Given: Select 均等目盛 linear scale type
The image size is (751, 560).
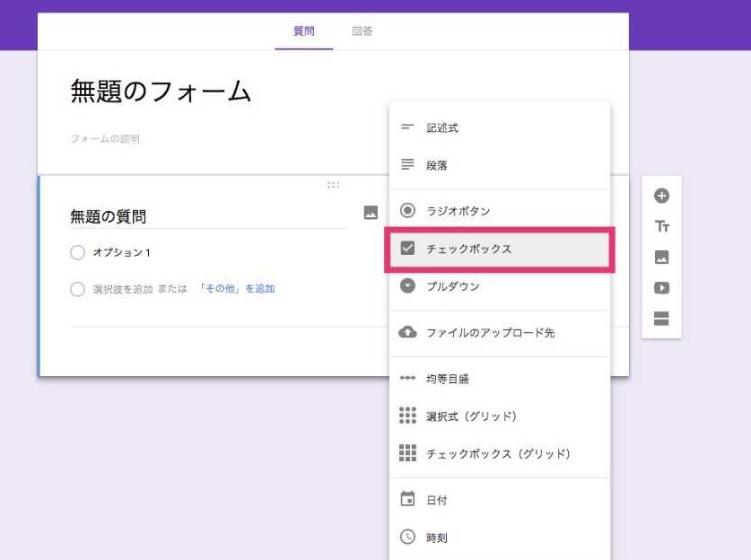Looking at the screenshot, I should 500,379.
